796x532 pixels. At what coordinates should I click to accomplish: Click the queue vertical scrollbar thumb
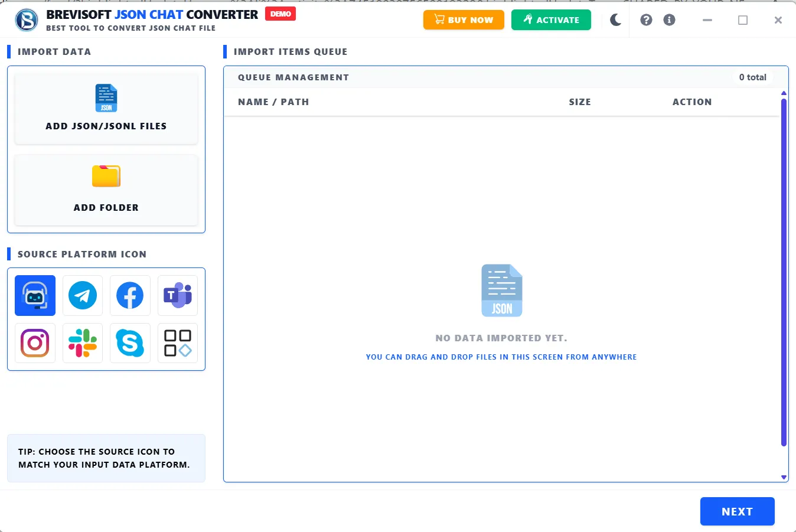(784, 272)
